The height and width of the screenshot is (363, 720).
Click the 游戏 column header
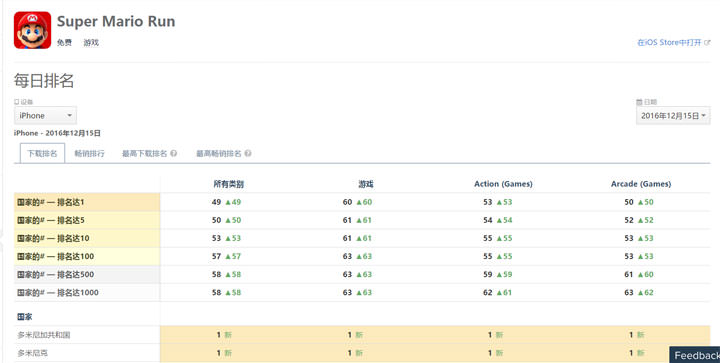click(x=366, y=184)
